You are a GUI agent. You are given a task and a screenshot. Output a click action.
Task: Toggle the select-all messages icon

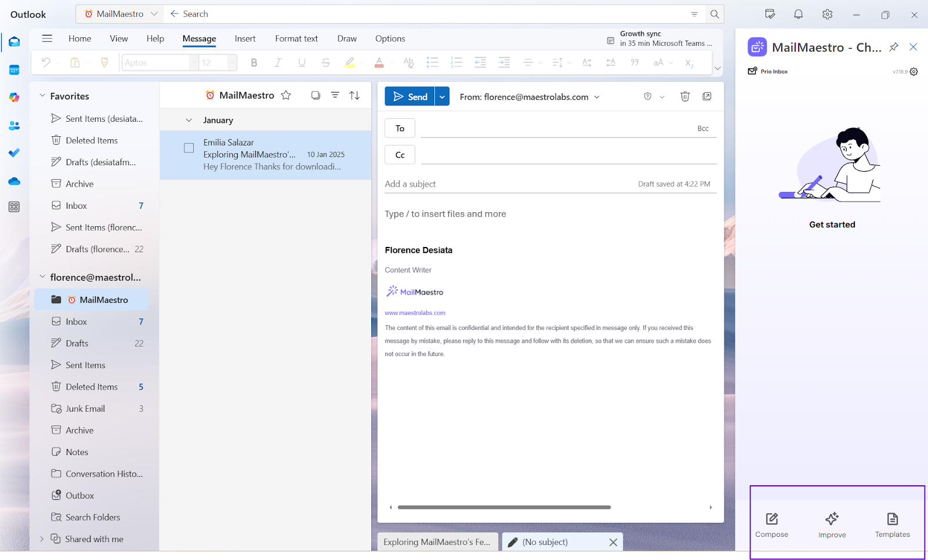(316, 95)
